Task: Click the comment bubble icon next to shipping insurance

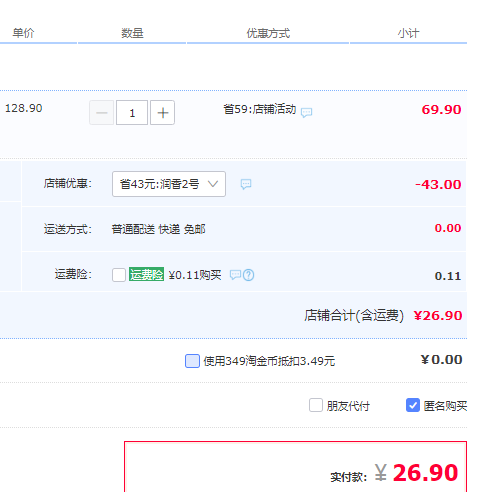Action: tap(235, 275)
